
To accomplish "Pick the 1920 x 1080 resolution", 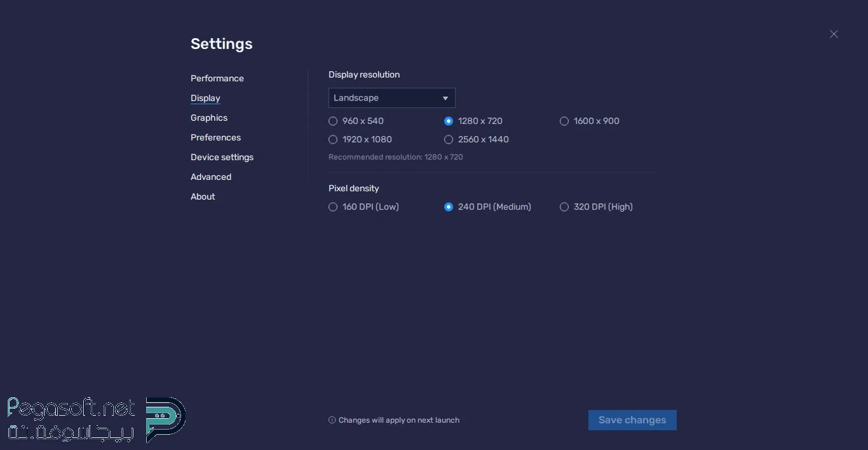I will 333,140.
